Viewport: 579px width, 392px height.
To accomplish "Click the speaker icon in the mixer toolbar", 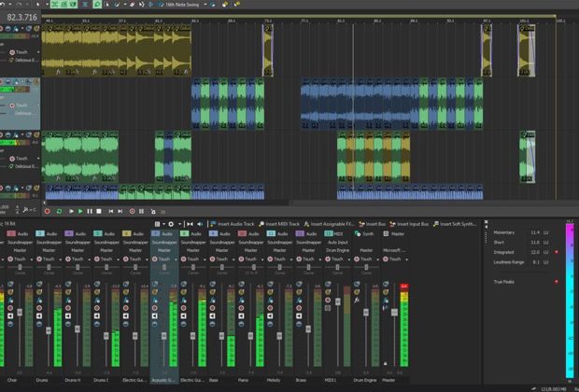I will click(200, 224).
